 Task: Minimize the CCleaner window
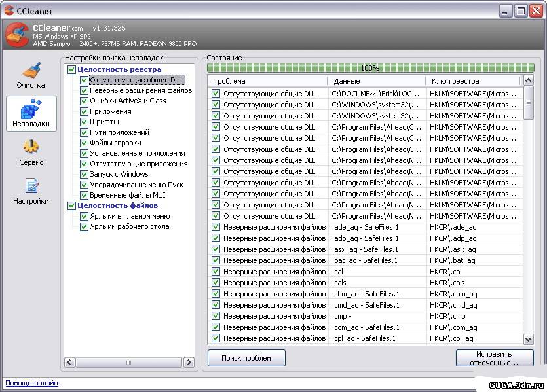click(x=505, y=11)
